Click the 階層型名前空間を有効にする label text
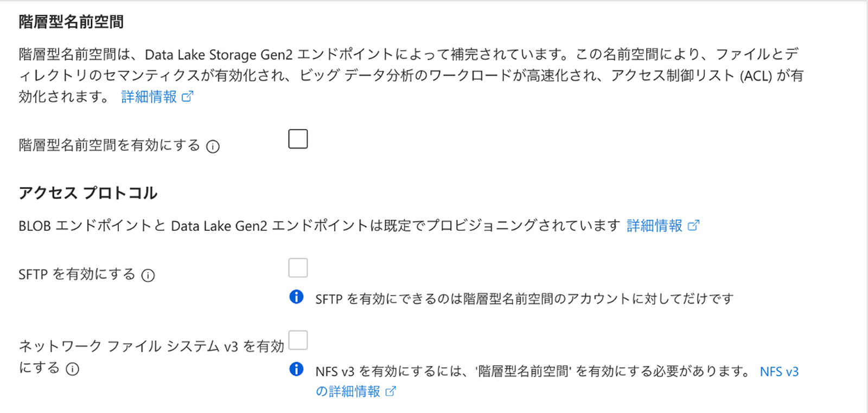This screenshot has height=413, width=868. tap(109, 145)
